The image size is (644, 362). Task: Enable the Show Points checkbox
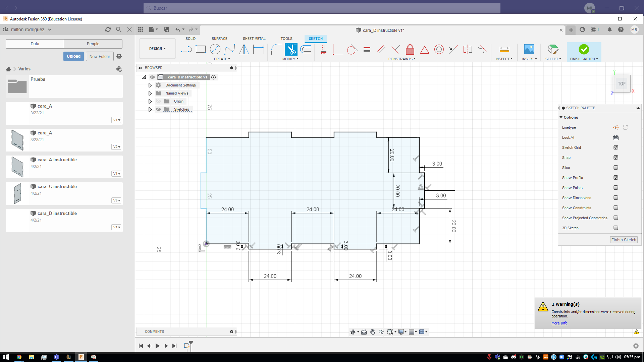pos(616,188)
